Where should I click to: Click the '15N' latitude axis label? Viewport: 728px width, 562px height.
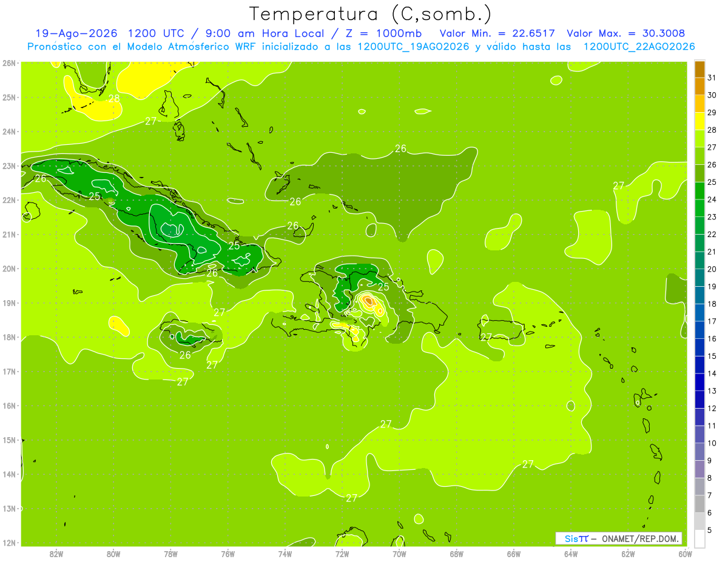click(x=9, y=440)
